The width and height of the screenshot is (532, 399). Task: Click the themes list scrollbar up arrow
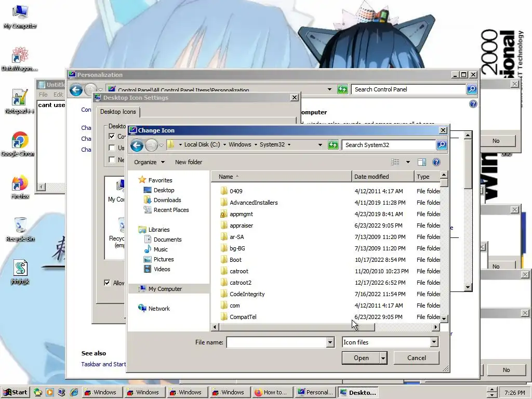[x=468, y=135]
